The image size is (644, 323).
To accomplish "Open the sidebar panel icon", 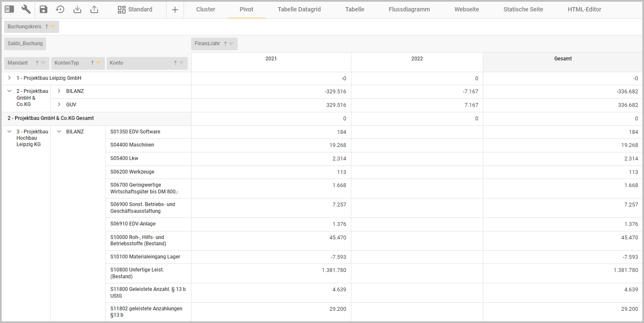I will [x=9, y=9].
